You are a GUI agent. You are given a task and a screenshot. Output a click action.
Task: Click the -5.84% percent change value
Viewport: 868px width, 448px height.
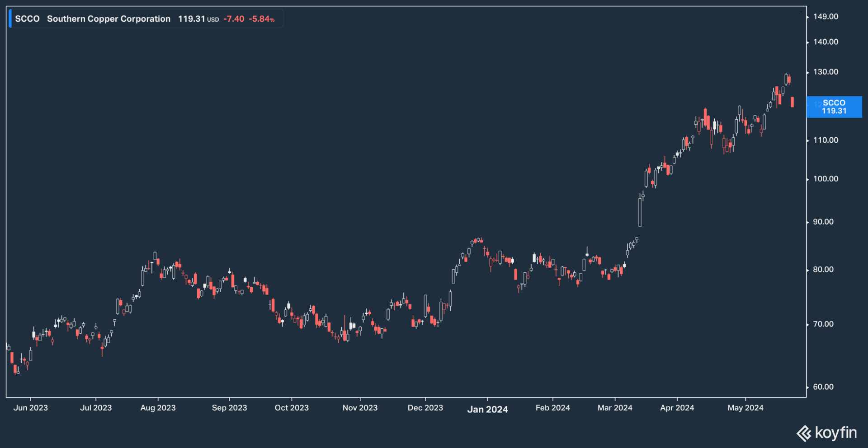tap(261, 19)
